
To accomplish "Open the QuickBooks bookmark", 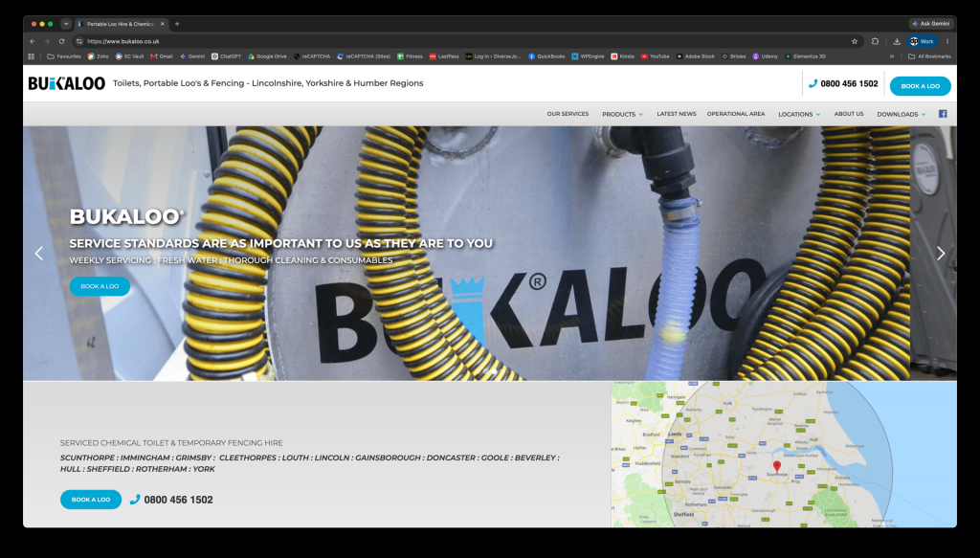I will [546, 56].
